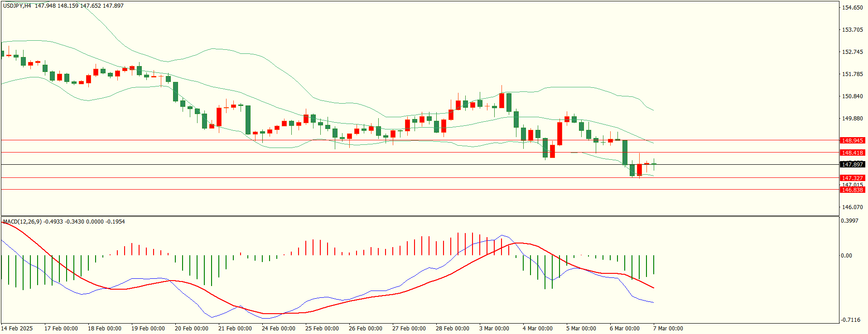Image resolution: width=868 pixels, height=334 pixels.
Task: Click the 150.840 price scale value
Action: 852,96
